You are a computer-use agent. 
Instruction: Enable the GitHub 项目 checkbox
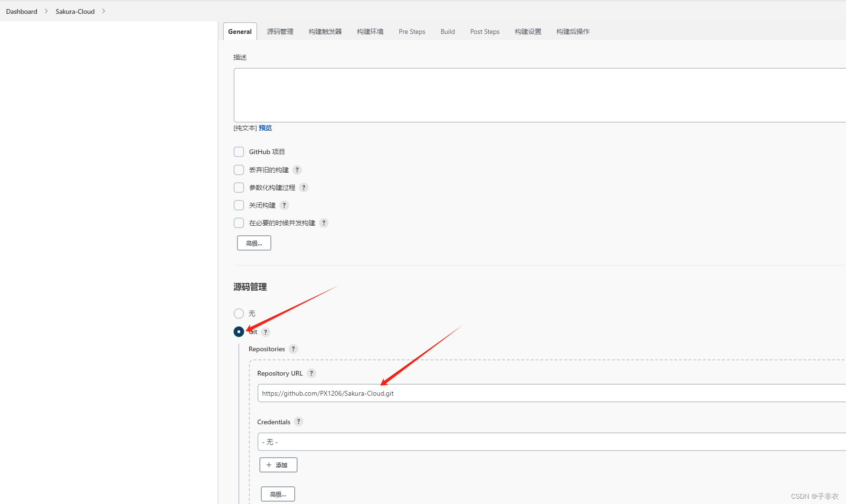(239, 152)
